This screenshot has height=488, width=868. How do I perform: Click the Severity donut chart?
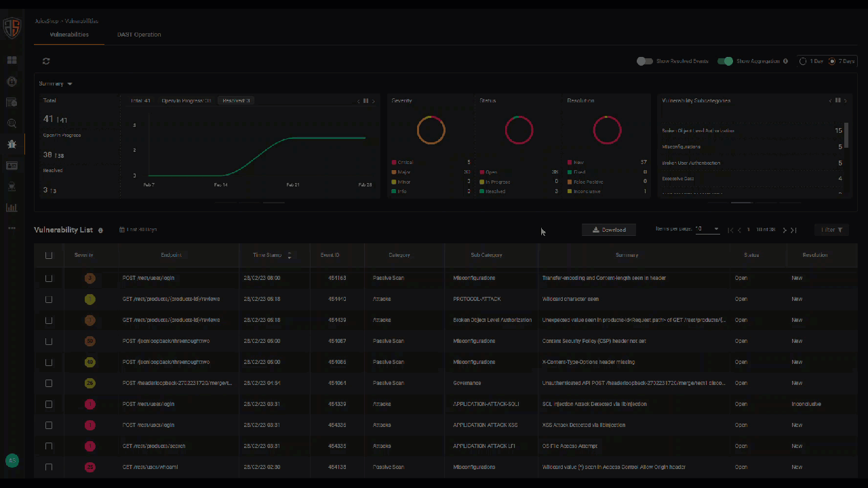431,130
